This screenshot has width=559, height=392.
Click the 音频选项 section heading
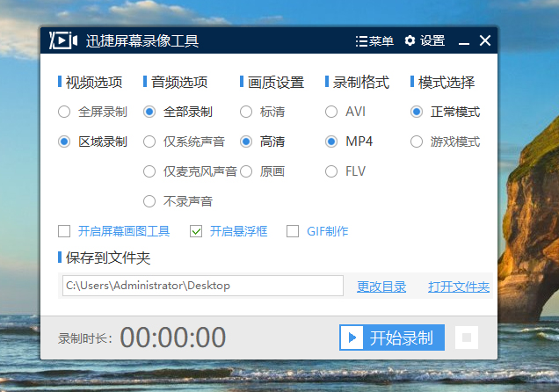(179, 83)
